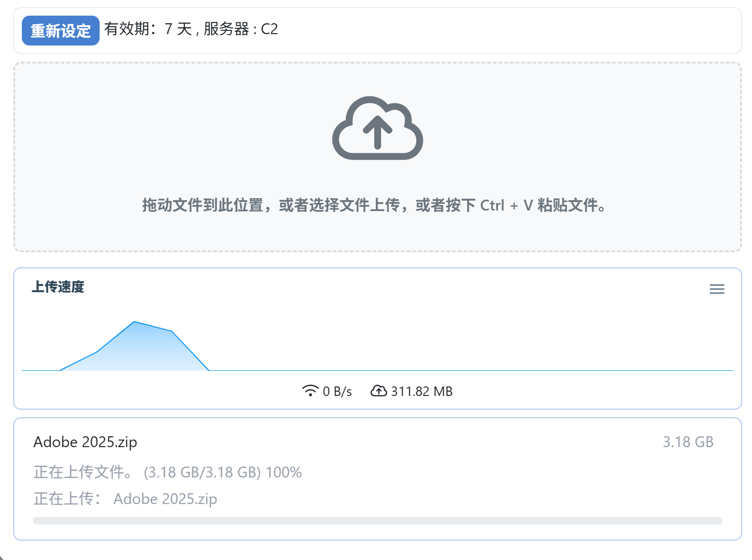The image size is (752, 560).
Task: Click the 311.82 MB uploaded total
Action: tap(422, 391)
